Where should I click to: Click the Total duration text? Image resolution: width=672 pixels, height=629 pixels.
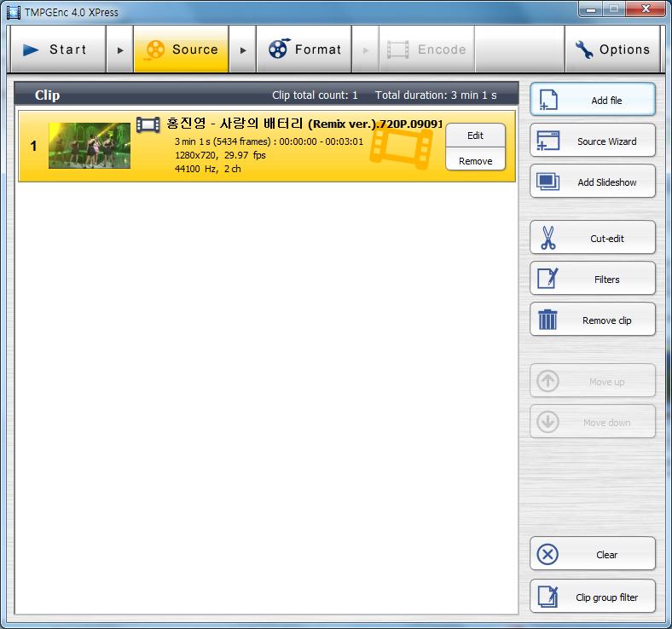click(436, 95)
